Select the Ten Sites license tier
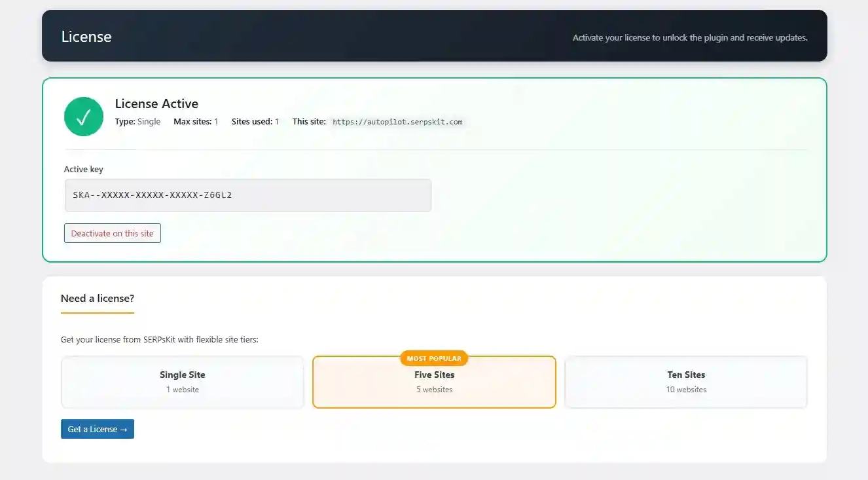Viewport: 868px width, 480px height. coord(685,382)
